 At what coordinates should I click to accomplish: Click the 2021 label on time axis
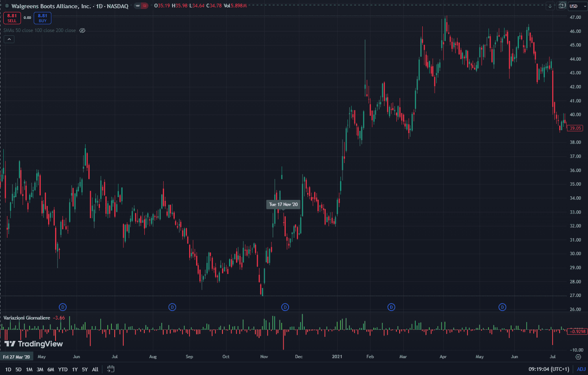tap(337, 357)
